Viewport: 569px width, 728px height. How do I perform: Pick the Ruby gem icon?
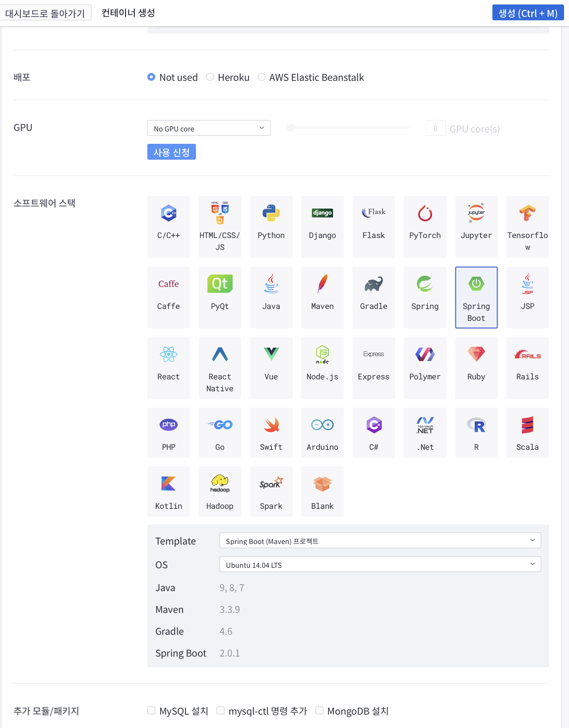[x=476, y=354]
